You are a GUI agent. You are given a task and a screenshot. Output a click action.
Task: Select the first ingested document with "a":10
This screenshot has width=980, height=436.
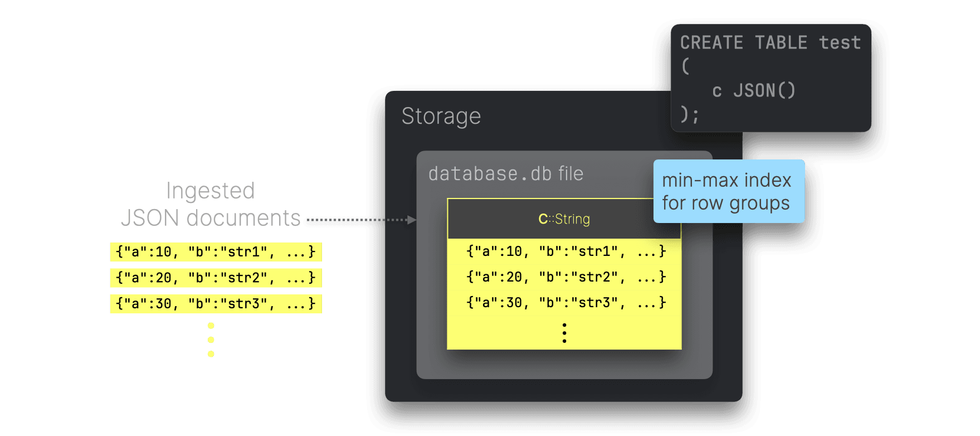pos(216,252)
